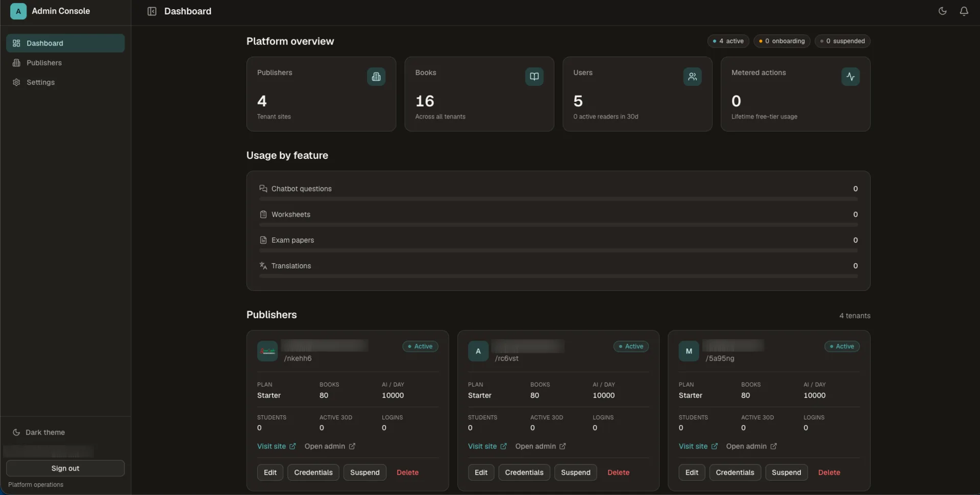The width and height of the screenshot is (980, 495).
Task: Delete the /5a95ng publisher
Action: pos(829,473)
